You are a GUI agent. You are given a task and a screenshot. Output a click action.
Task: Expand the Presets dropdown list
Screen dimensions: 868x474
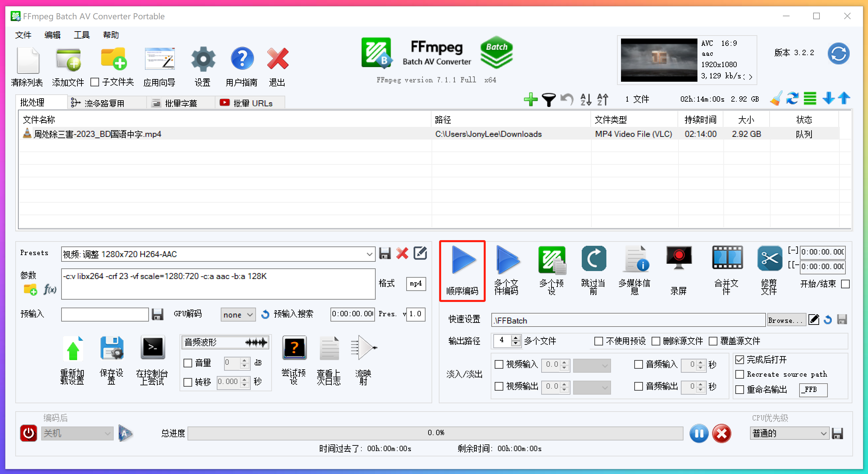[x=369, y=254]
